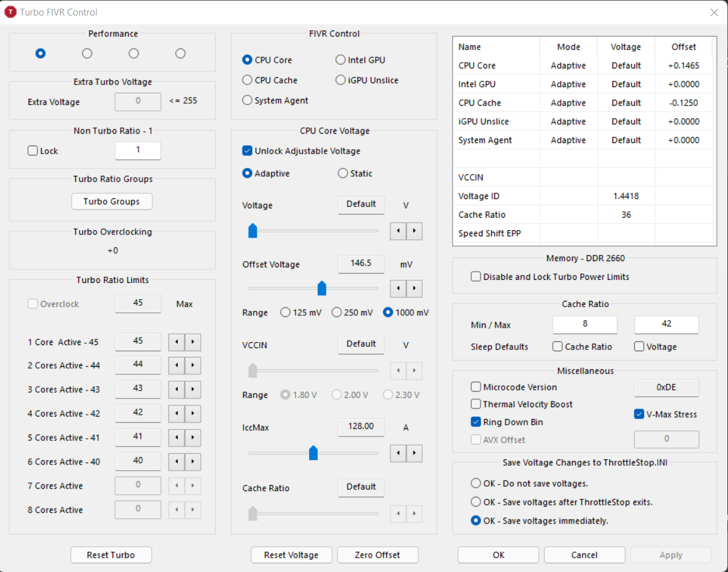Click the Cache Ratio Max input field
Screen dimensions: 728x572
coord(666,325)
